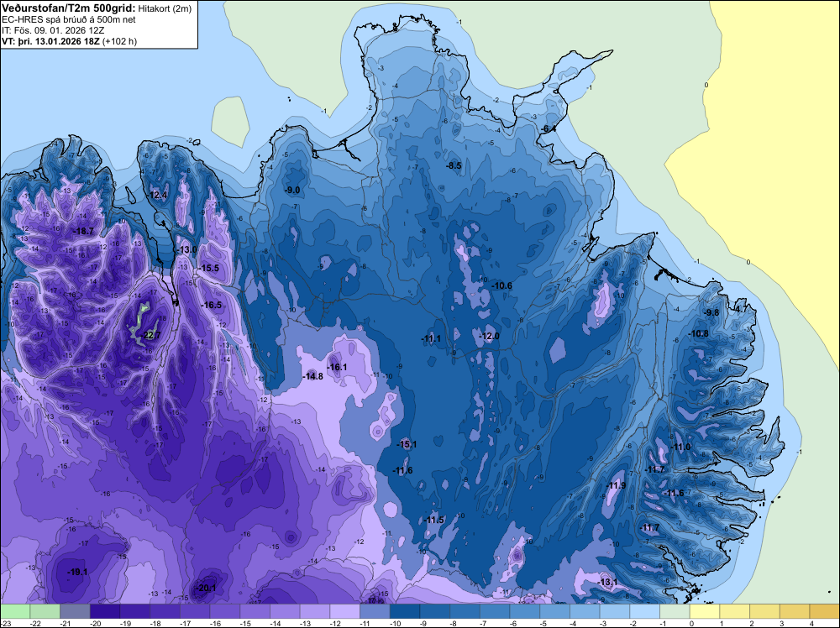
Task: Click the -11.0 temperature label
Action: pyautogui.click(x=680, y=447)
